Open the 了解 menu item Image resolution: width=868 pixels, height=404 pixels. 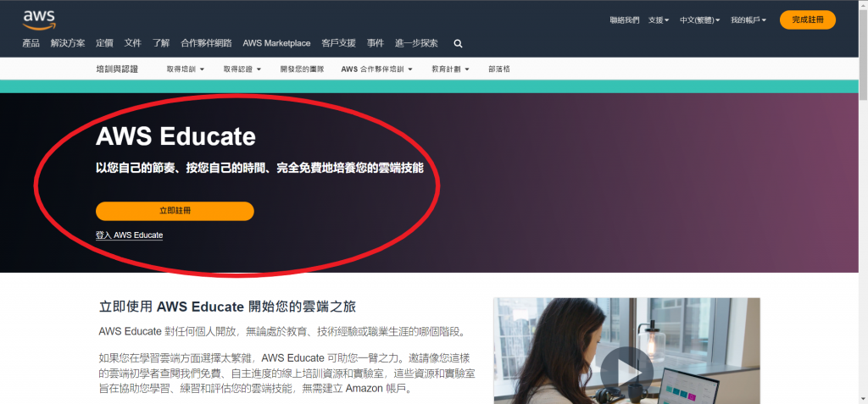click(x=161, y=43)
